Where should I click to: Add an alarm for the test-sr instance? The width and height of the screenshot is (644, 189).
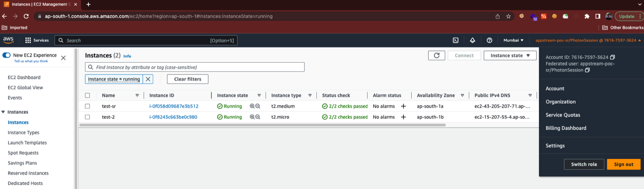(x=403, y=106)
